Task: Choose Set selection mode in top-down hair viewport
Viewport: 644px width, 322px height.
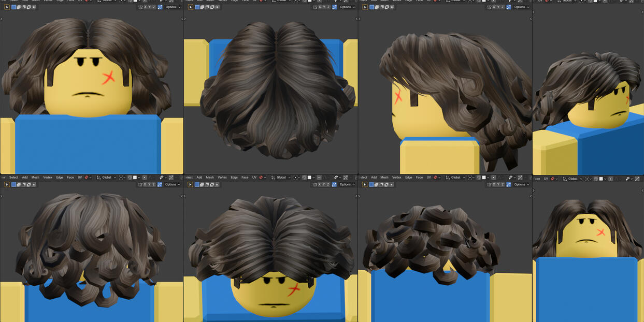Action: [197, 7]
